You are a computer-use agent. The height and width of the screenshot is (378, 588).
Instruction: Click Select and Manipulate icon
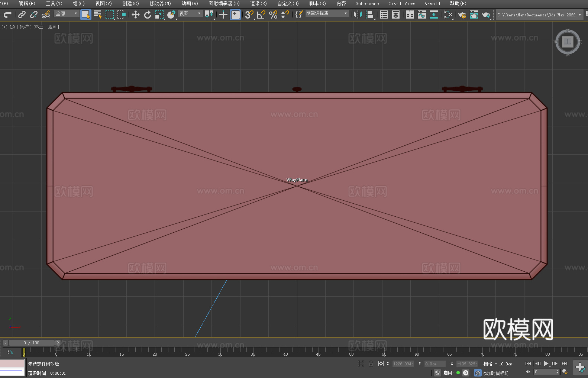[x=223, y=14]
